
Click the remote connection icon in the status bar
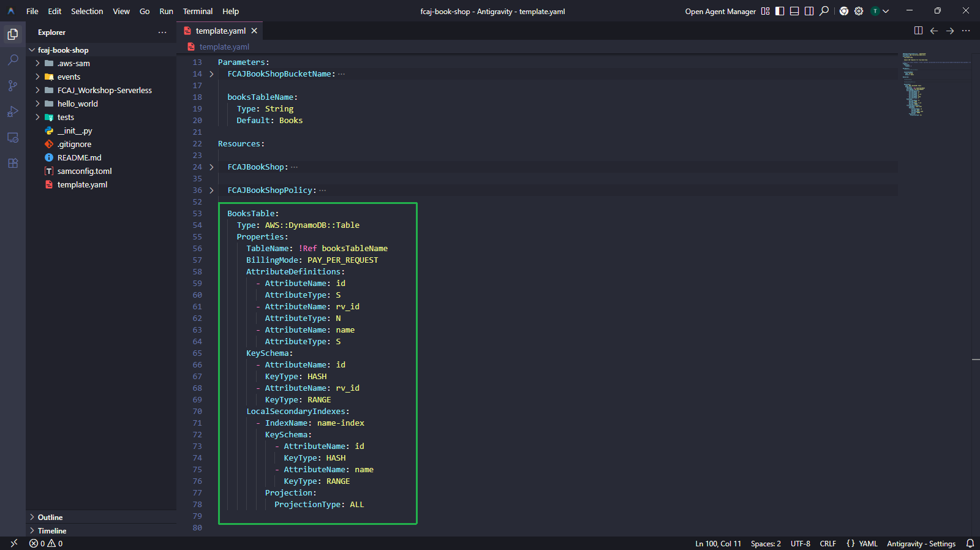[x=13, y=543]
